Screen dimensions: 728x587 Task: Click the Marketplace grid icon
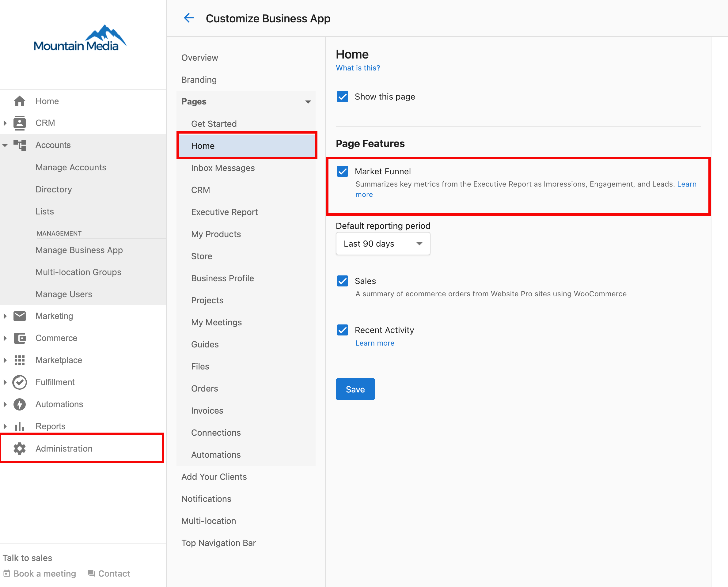(20, 360)
